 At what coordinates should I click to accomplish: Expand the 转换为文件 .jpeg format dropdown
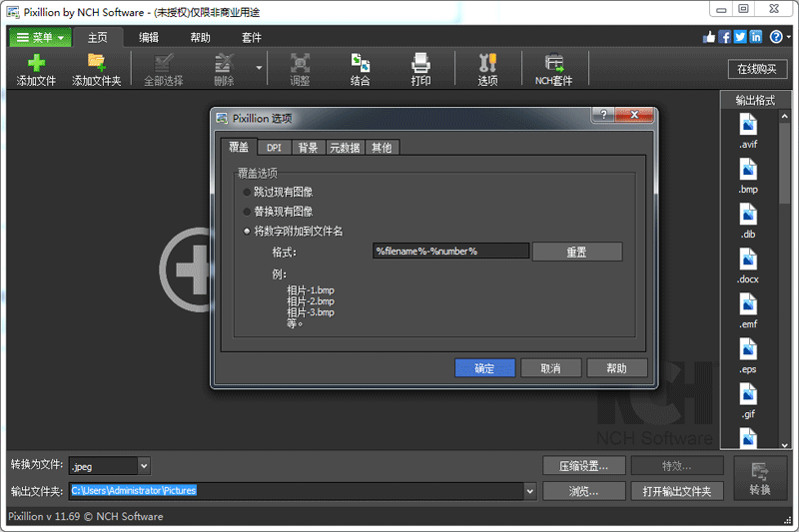144,465
